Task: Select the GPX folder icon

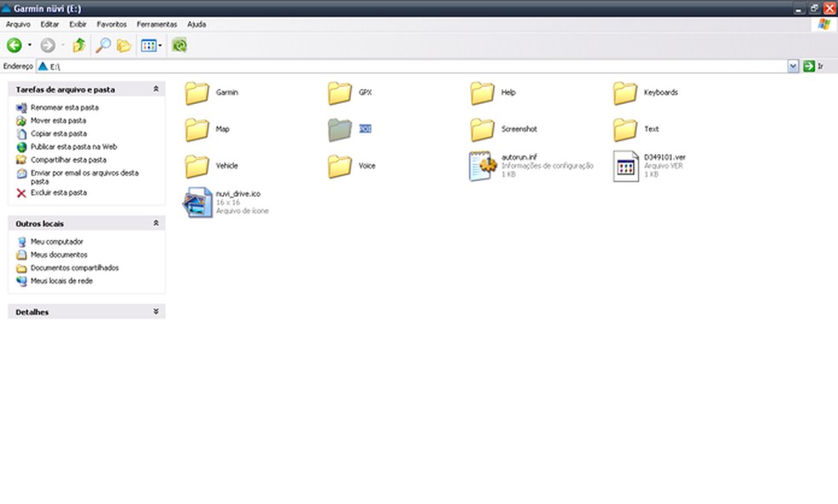Action: pos(340,93)
